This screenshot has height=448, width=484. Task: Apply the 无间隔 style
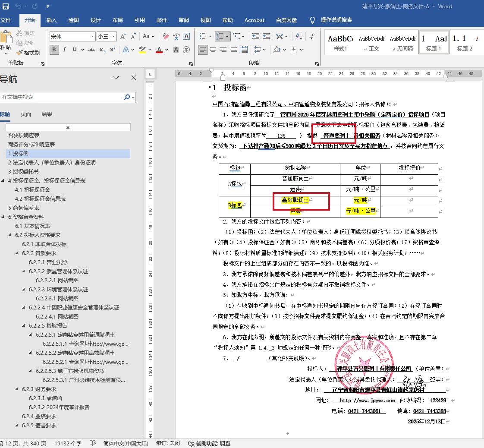pos(402,42)
